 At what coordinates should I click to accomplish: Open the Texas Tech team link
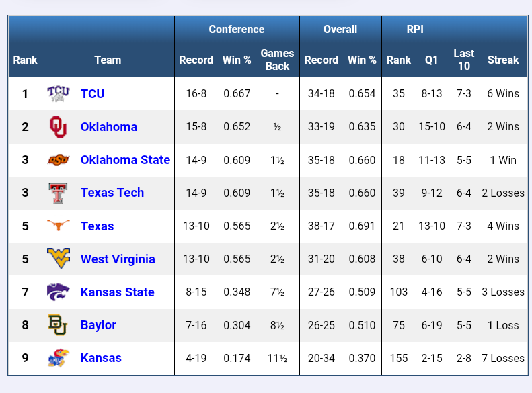coord(112,193)
